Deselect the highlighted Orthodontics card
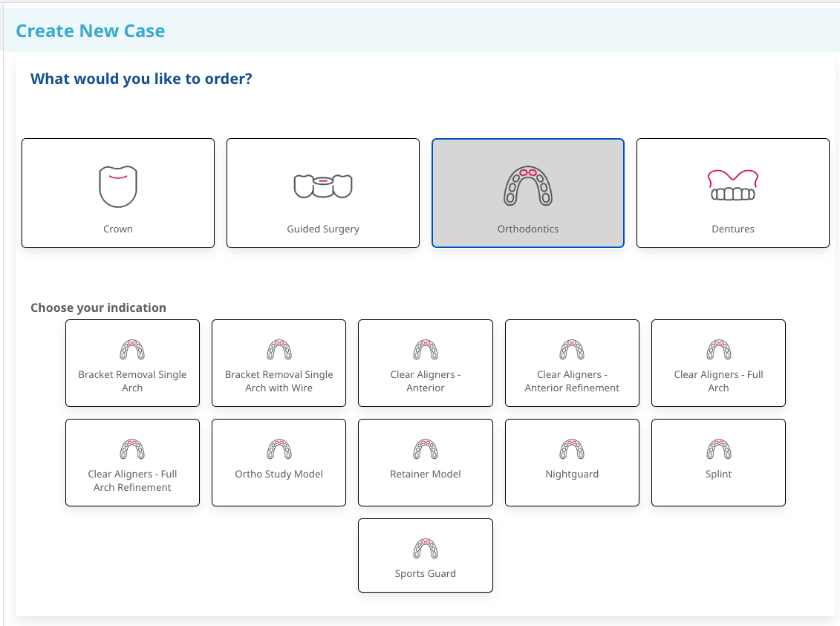 pos(527,193)
